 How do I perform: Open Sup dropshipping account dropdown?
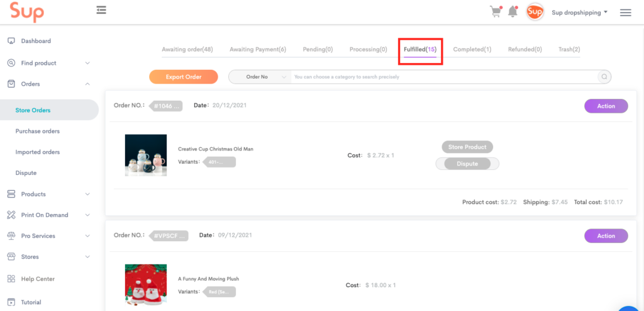(579, 13)
